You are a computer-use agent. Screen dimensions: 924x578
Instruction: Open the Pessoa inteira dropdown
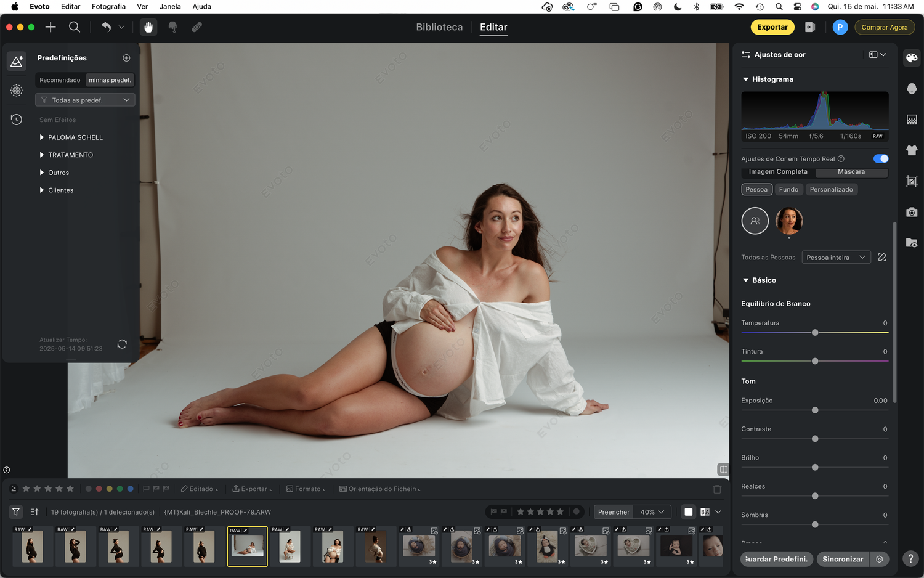[836, 258]
